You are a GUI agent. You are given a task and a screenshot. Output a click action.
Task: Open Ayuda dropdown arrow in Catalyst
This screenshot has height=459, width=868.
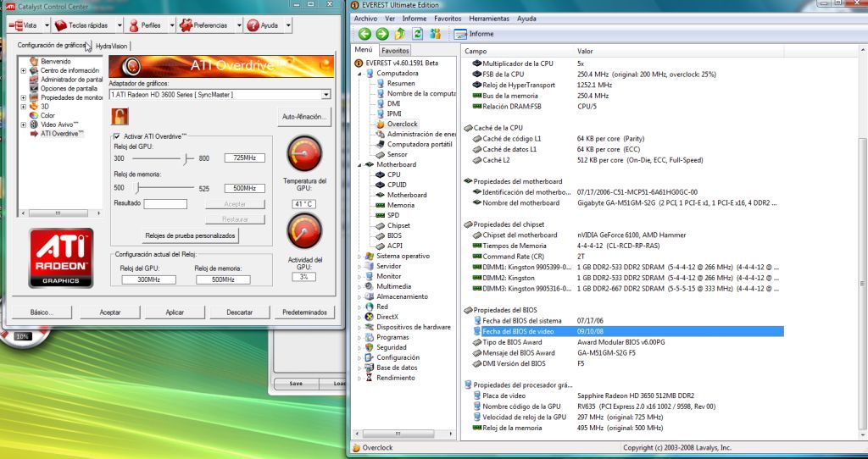[x=288, y=25]
